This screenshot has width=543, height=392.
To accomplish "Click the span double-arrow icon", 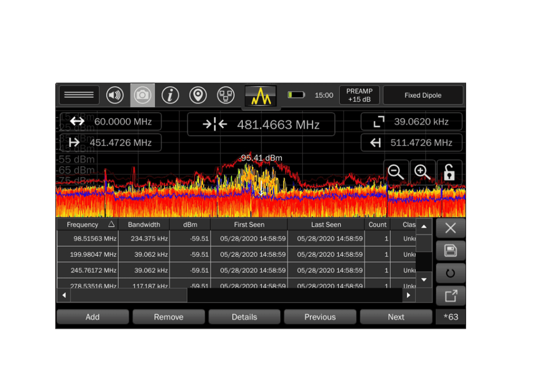I will [x=77, y=121].
